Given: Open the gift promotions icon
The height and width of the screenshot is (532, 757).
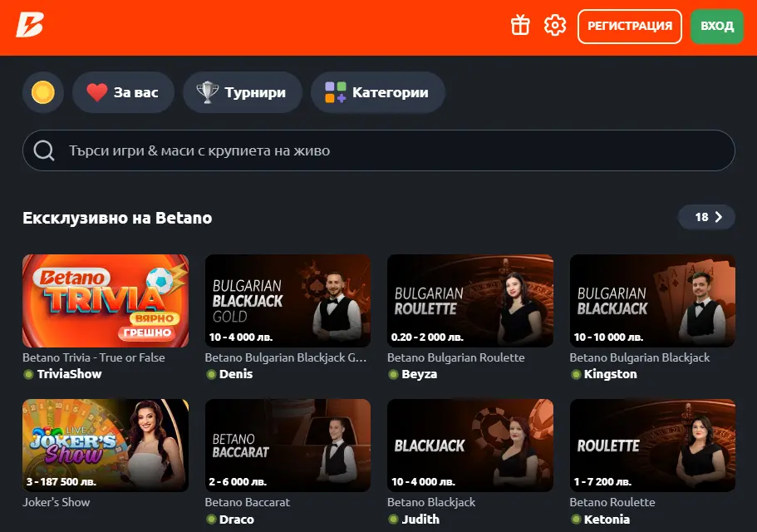Looking at the screenshot, I should [520, 26].
